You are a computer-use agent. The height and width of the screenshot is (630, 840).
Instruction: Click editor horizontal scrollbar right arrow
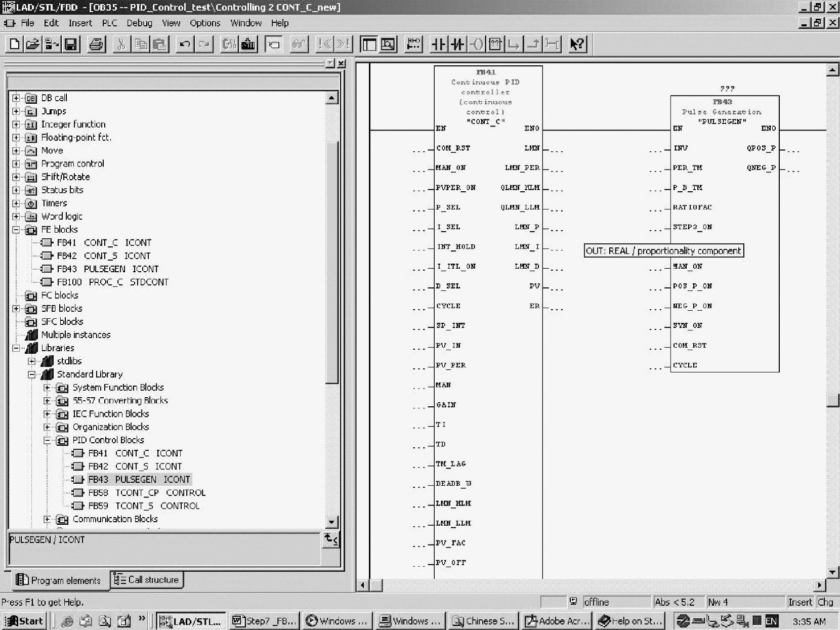coord(820,585)
